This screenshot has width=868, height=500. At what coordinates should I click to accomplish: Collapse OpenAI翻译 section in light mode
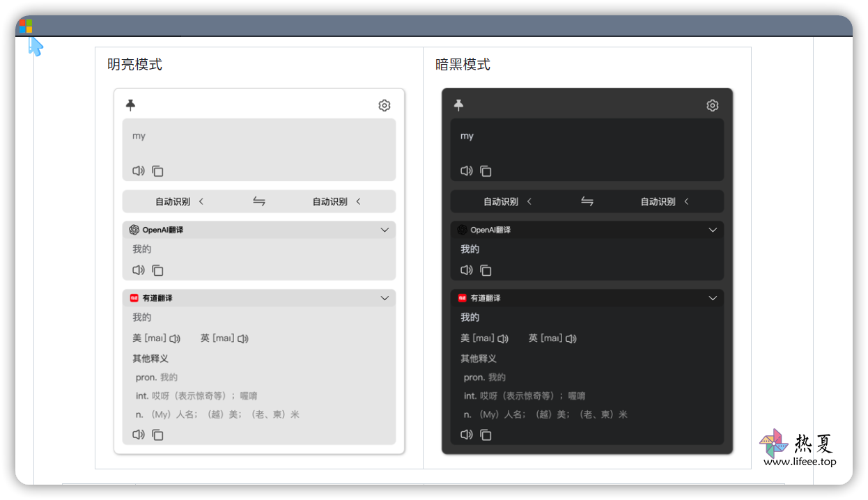pos(385,230)
